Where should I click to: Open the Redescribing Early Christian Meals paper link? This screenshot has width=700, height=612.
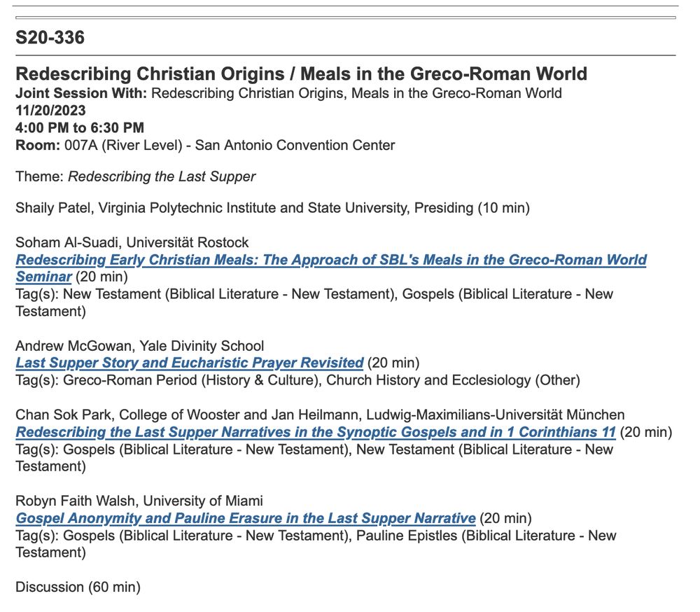(330, 260)
